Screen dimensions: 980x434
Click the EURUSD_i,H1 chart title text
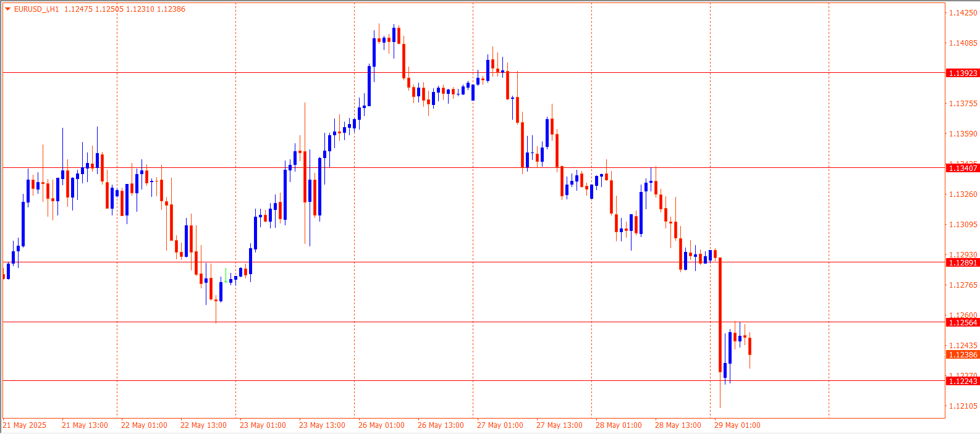coord(36,9)
